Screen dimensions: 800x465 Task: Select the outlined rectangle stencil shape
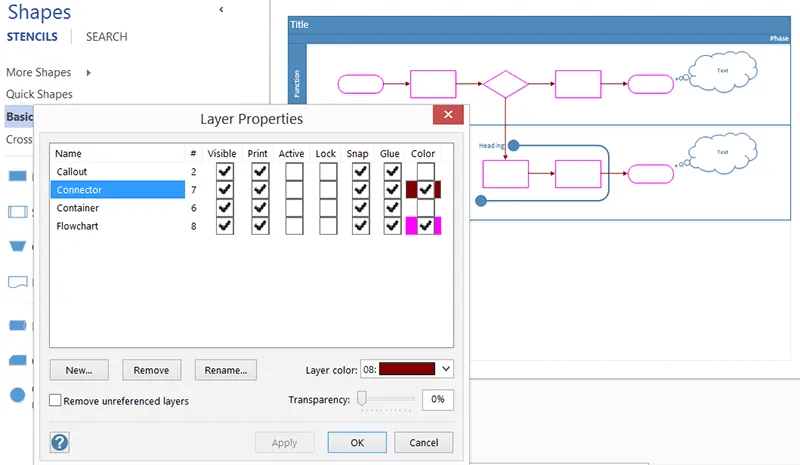click(18, 211)
